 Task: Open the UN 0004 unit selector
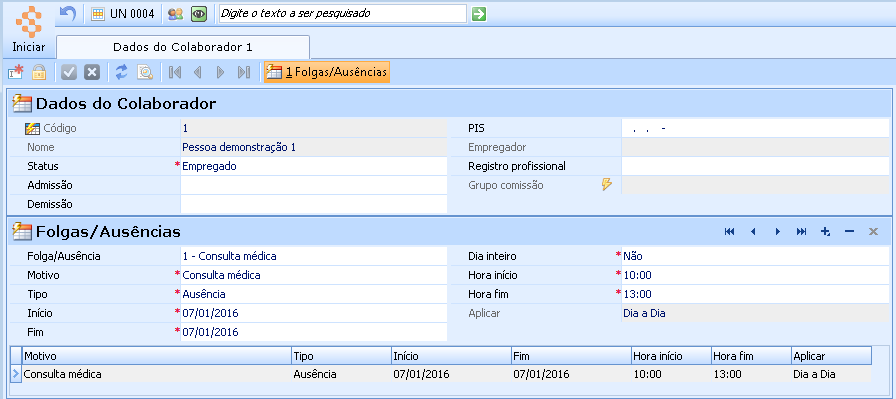(x=123, y=14)
